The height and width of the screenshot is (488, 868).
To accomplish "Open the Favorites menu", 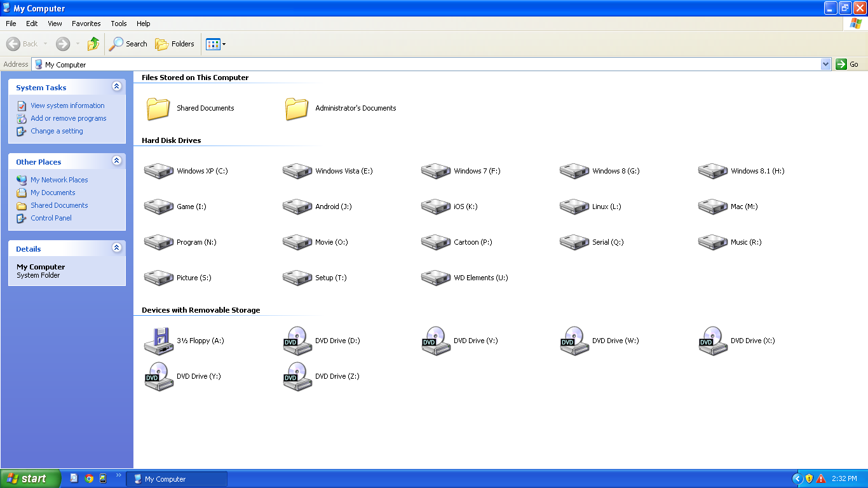I will (x=86, y=24).
